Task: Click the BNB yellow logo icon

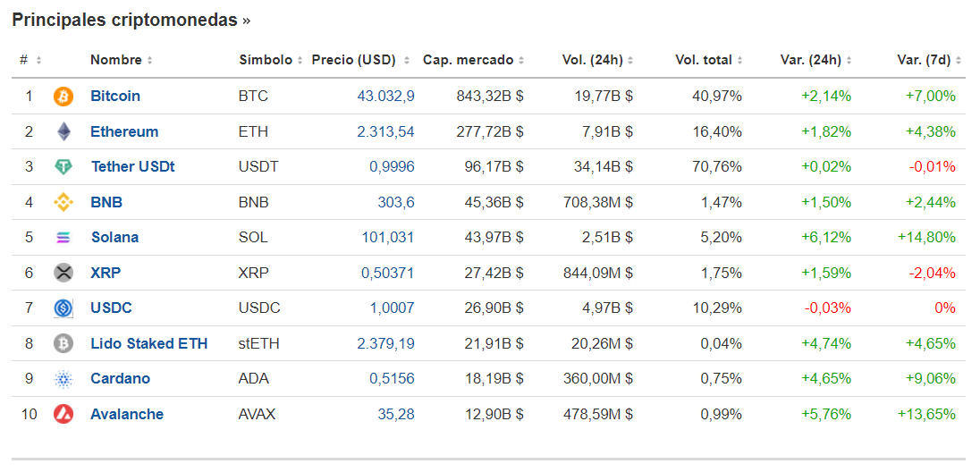Action: pyautogui.click(x=63, y=203)
